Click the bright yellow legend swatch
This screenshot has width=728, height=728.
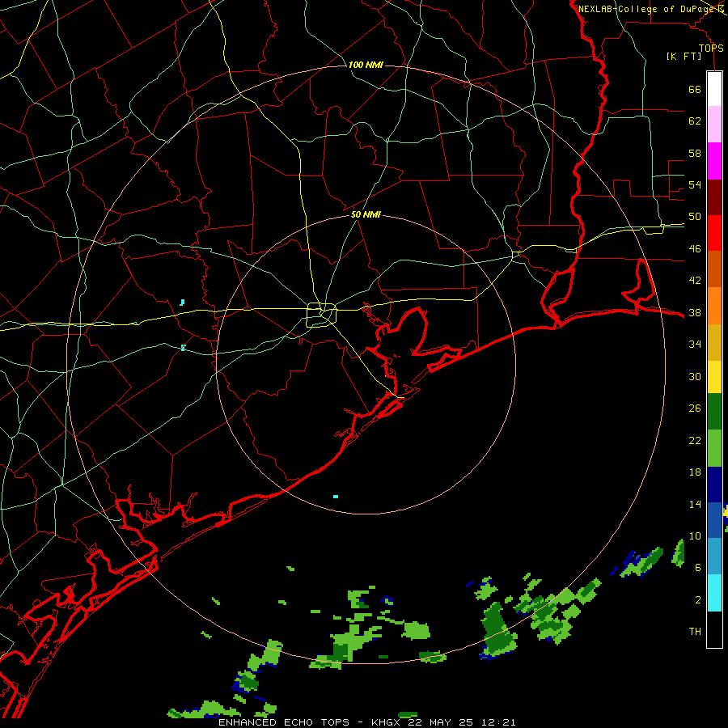(x=714, y=377)
